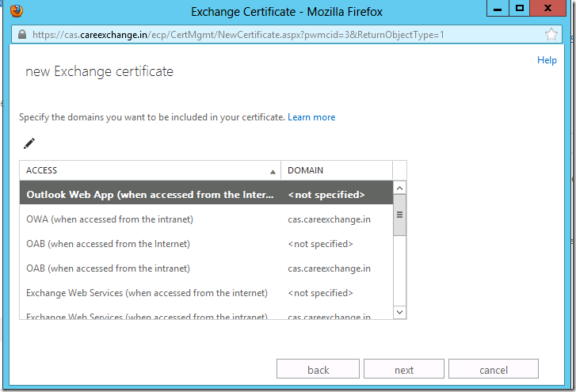
Task: Click the cancel button
Action: [x=494, y=368]
